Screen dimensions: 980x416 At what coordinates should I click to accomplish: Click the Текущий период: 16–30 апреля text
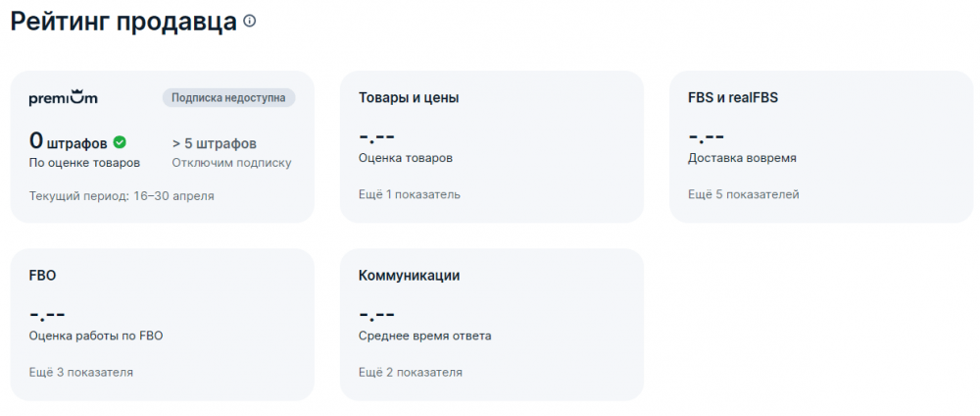tap(122, 195)
